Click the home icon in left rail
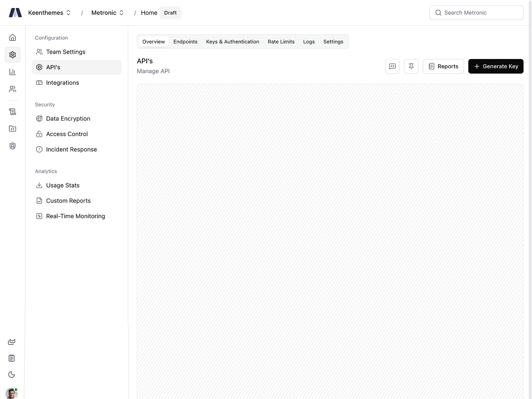 (x=12, y=38)
